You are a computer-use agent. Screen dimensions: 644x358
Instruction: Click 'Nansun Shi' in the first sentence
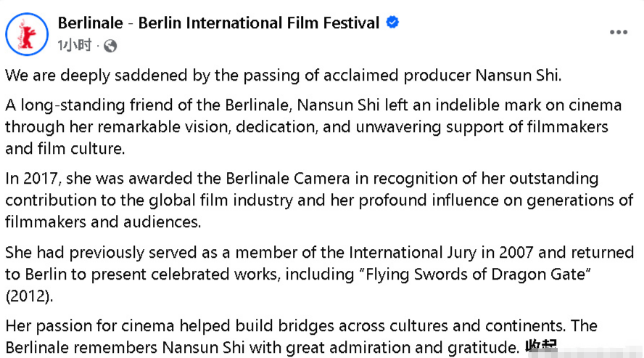coord(518,76)
